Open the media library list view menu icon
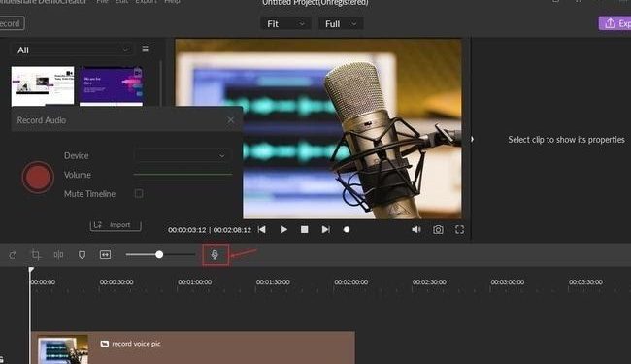Screen dimensions: 631x364 coord(146,50)
